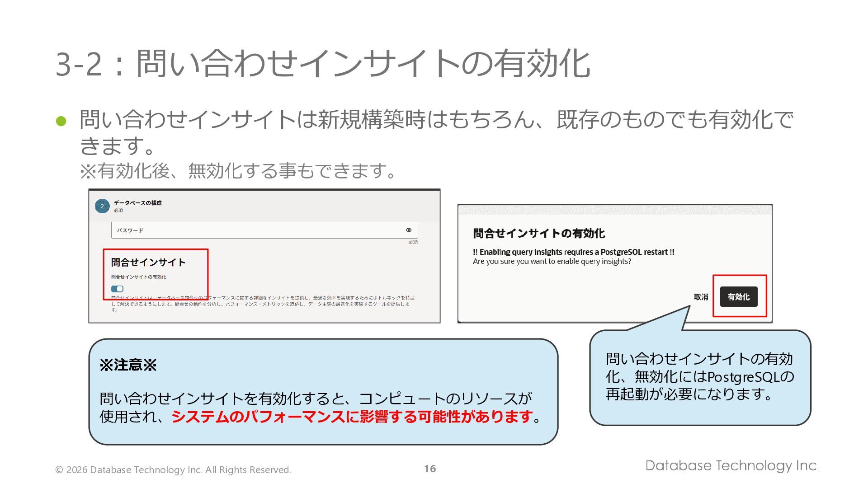Image resolution: width=868 pixels, height=488 pixels.
Task: Click the green bullet point marker
Action: [61, 121]
